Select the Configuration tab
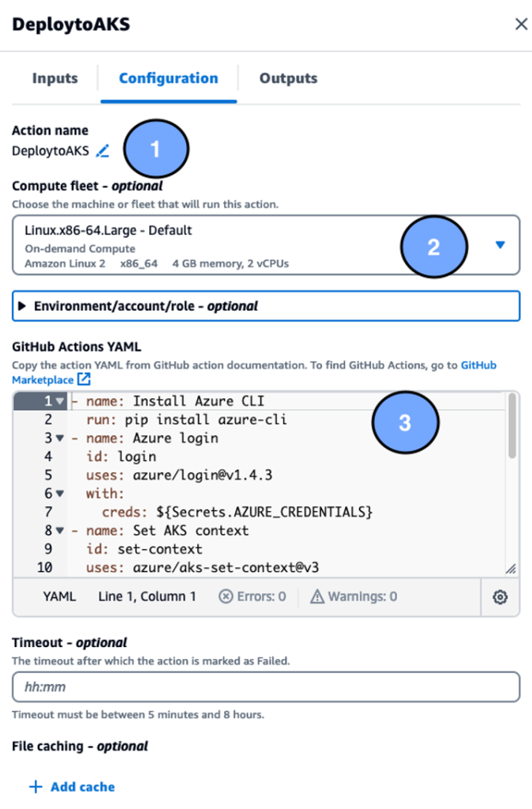Screen dimensions: 532x809 point(167,78)
